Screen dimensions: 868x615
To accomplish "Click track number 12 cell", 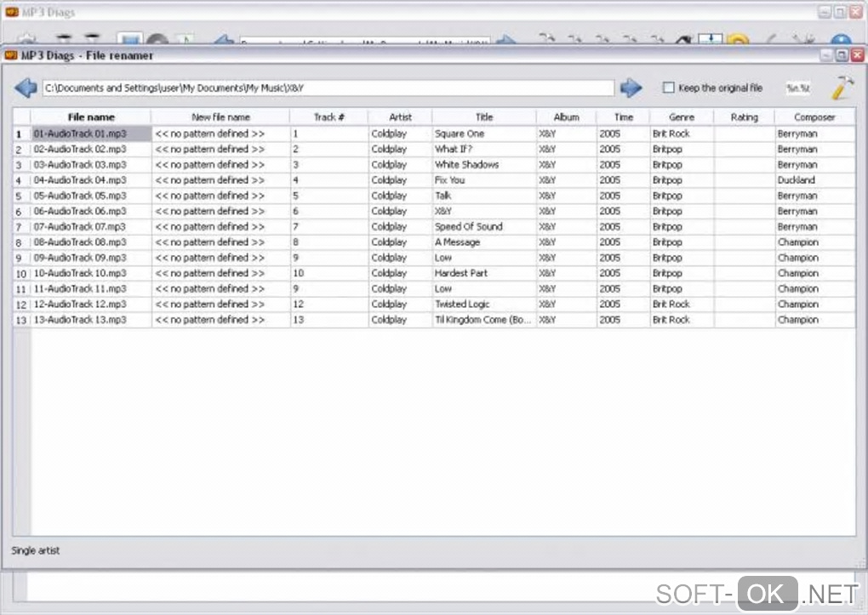I will coord(328,304).
